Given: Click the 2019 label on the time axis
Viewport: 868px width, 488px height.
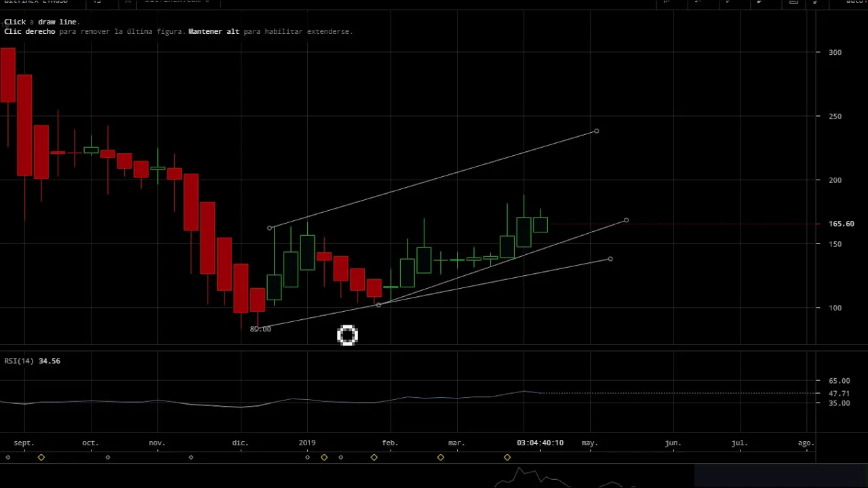Looking at the screenshot, I should [307, 443].
